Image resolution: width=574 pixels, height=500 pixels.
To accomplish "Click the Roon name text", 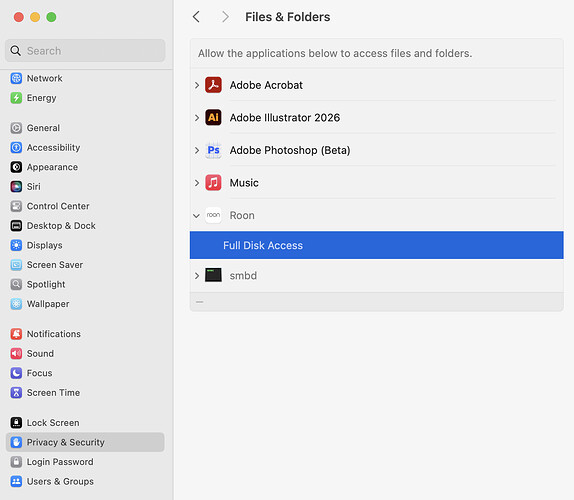I will [242, 215].
